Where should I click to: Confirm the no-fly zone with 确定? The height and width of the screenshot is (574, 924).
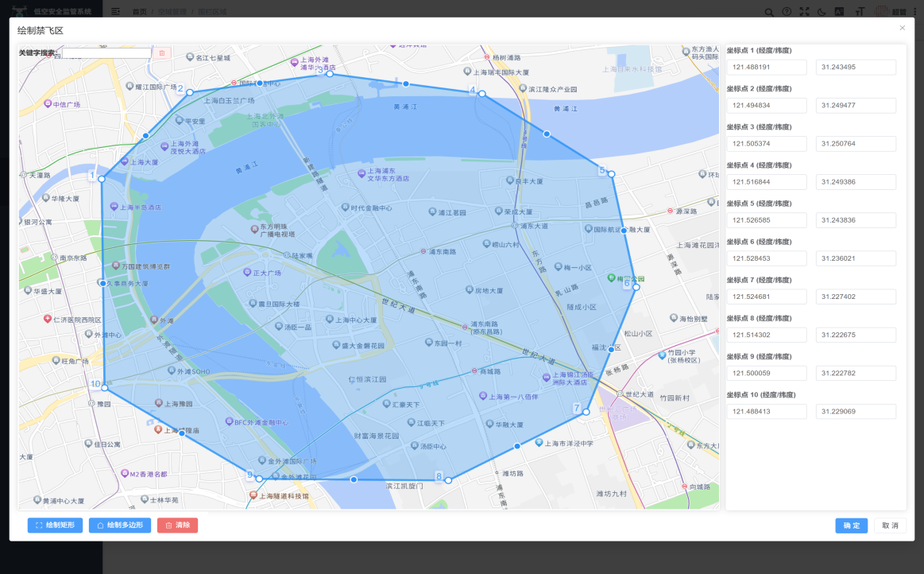pos(851,526)
